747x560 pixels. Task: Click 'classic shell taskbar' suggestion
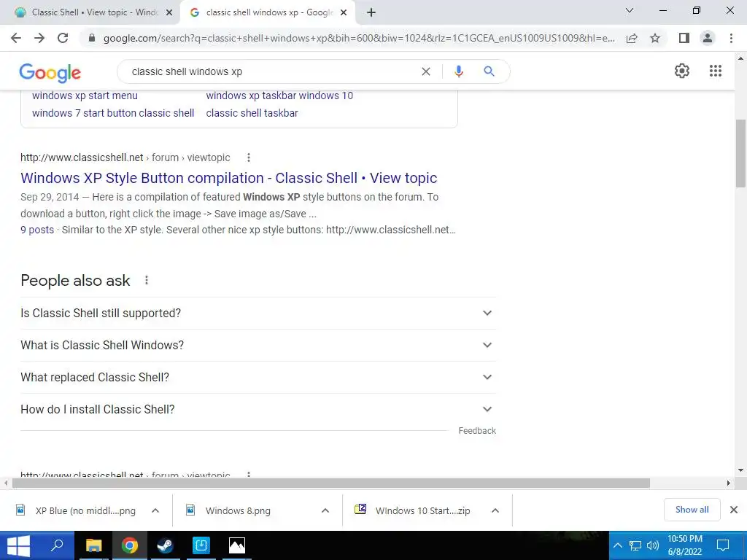click(252, 113)
